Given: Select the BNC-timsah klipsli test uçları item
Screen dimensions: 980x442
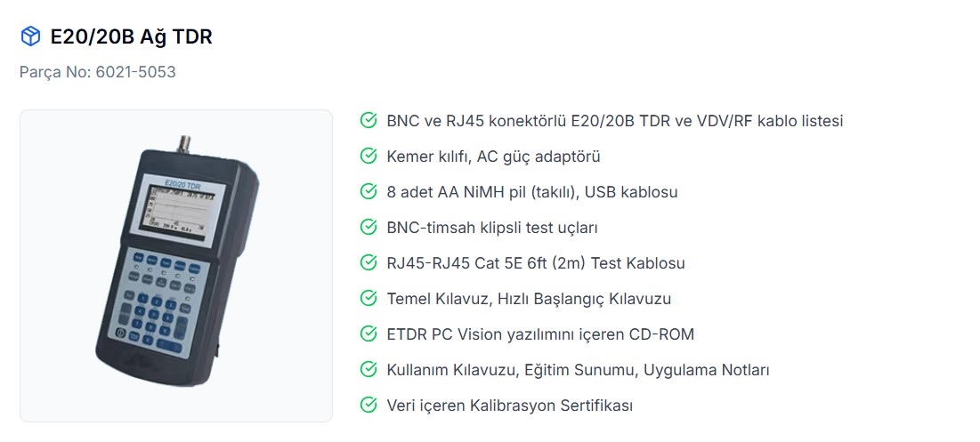Looking at the screenshot, I should (x=491, y=228).
